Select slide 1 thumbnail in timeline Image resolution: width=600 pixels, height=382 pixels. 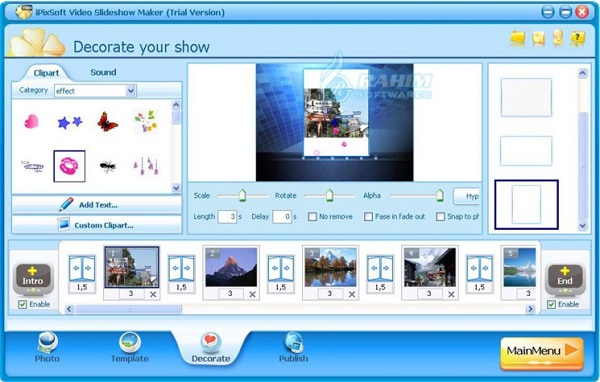[132, 267]
